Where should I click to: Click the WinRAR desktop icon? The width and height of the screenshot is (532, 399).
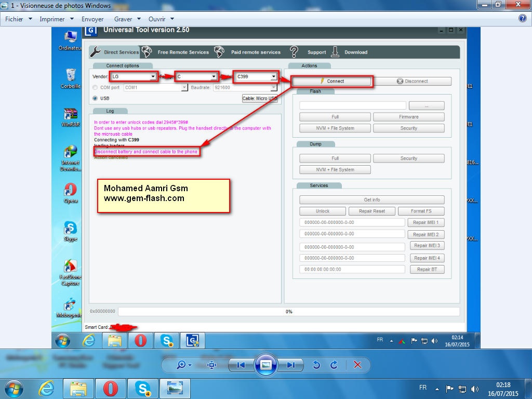[x=70, y=117]
